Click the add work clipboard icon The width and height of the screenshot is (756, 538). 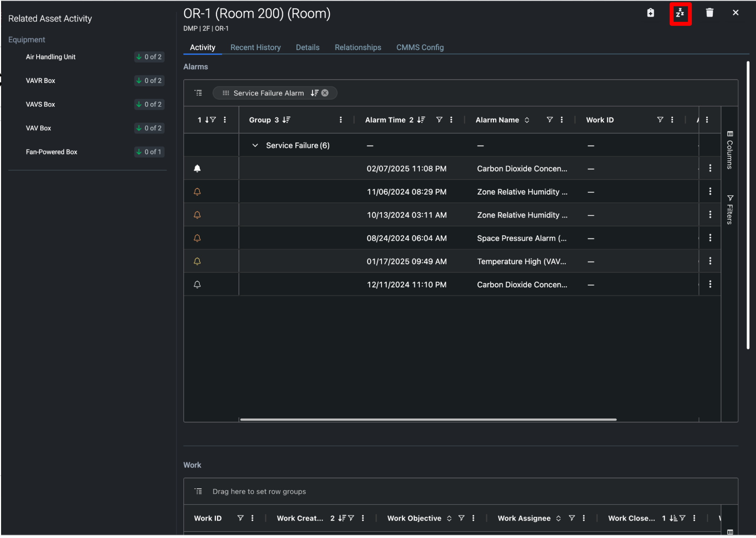[x=651, y=13]
